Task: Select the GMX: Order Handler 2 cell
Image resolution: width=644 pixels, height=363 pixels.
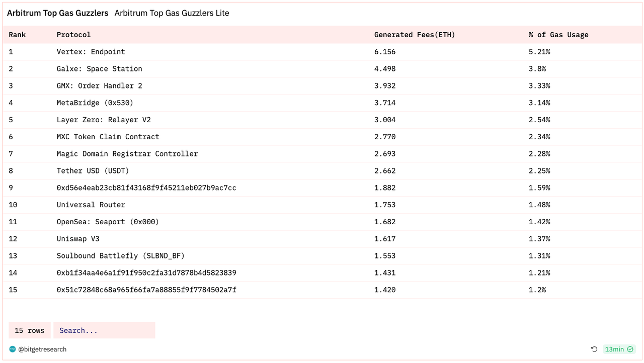Action: point(100,86)
